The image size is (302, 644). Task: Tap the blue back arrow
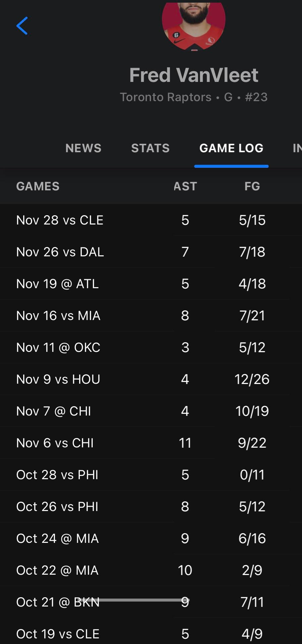click(22, 26)
